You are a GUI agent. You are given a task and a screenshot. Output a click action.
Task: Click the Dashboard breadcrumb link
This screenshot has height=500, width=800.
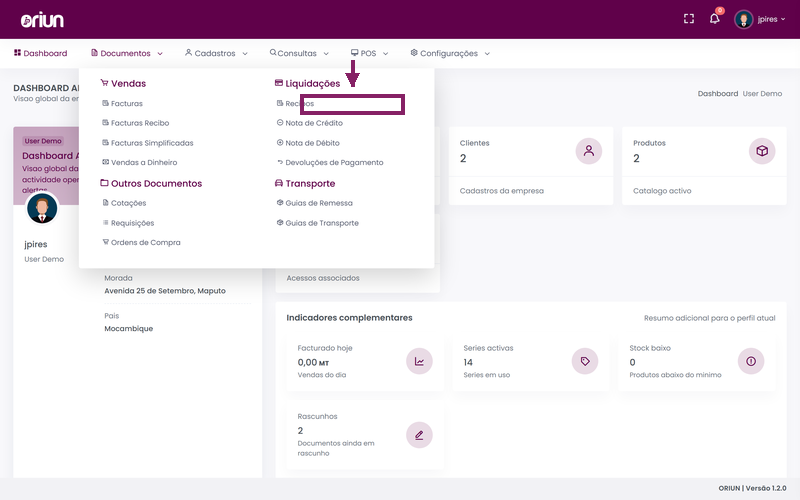(x=718, y=93)
